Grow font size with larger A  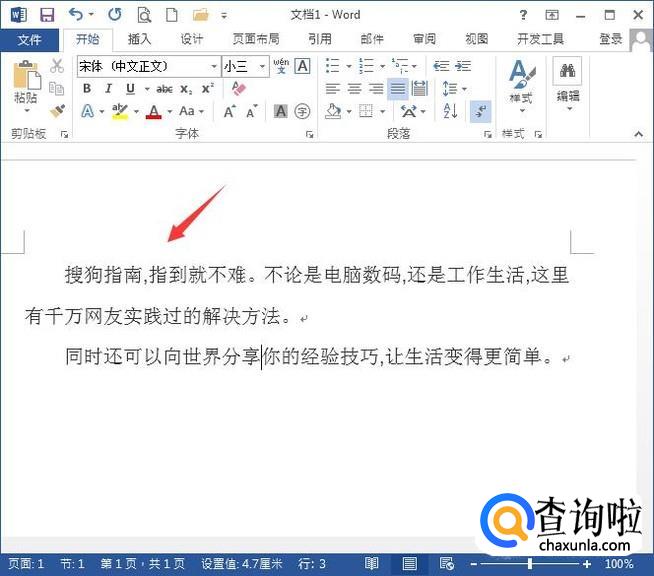click(x=230, y=111)
